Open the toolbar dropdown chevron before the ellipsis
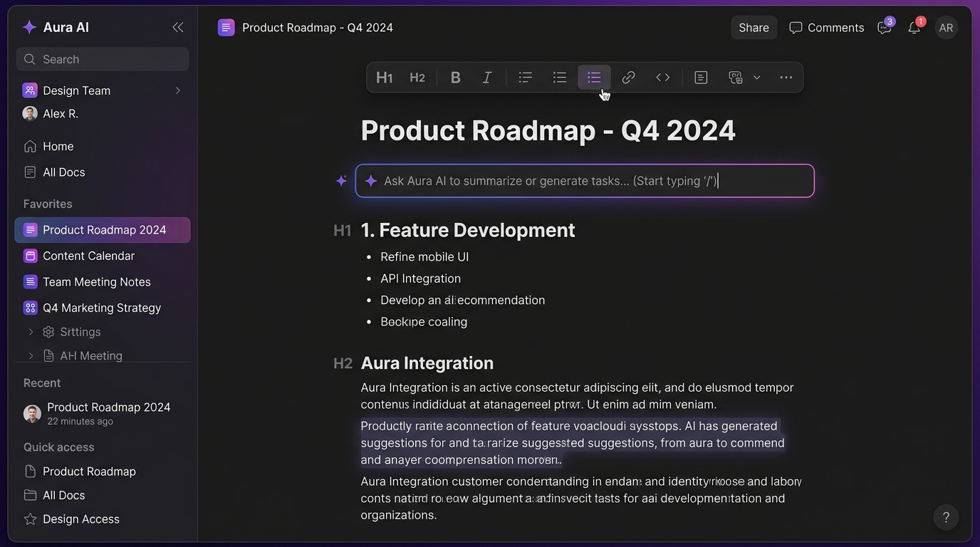 757,78
